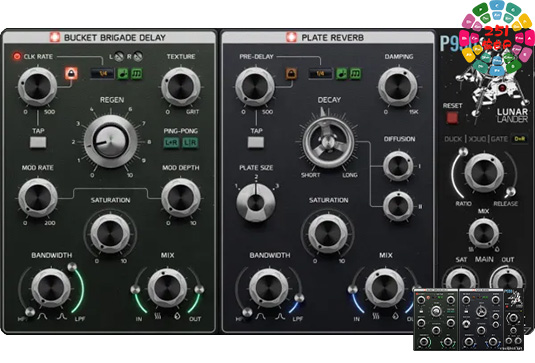Click the reverb IN level handle
Screen dimensions: 535x363
(x=352, y=290)
